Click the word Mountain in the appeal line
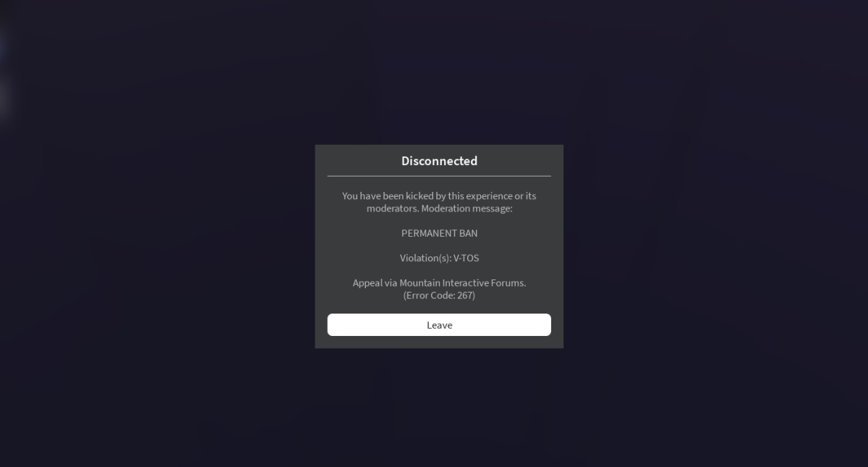Image resolution: width=868 pixels, height=467 pixels. [x=420, y=282]
